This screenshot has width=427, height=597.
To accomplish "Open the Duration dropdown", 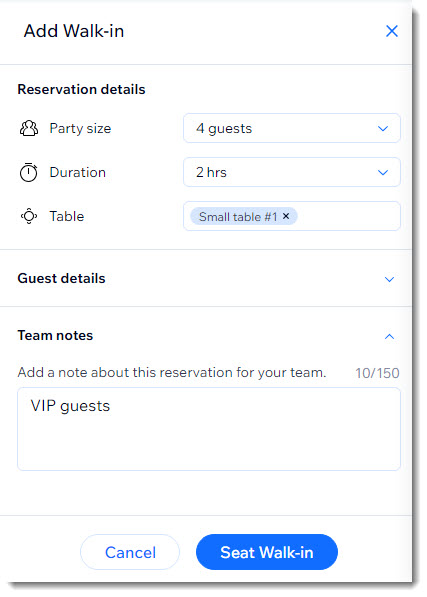I will (x=292, y=172).
